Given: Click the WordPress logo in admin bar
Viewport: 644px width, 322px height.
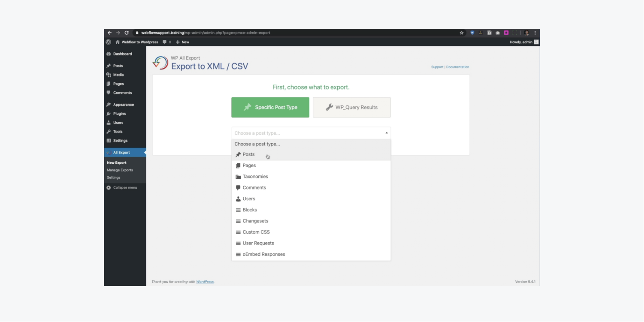Looking at the screenshot, I should coord(109,42).
